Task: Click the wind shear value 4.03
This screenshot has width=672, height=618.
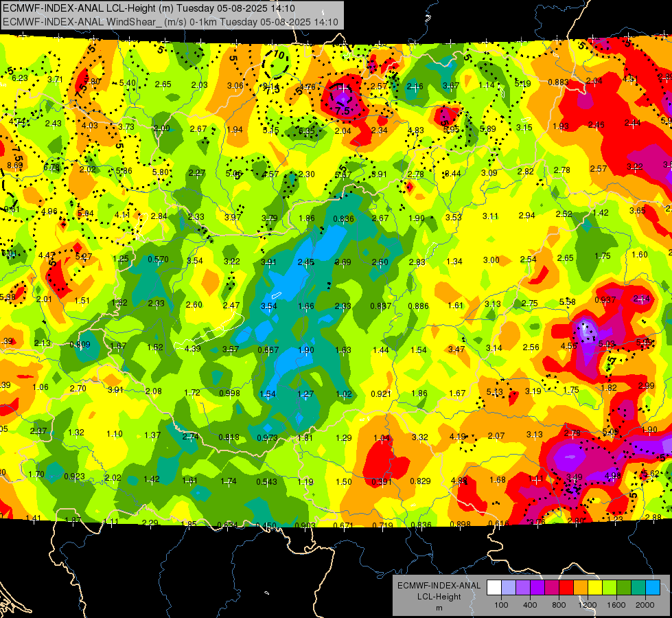Action: tap(89, 125)
